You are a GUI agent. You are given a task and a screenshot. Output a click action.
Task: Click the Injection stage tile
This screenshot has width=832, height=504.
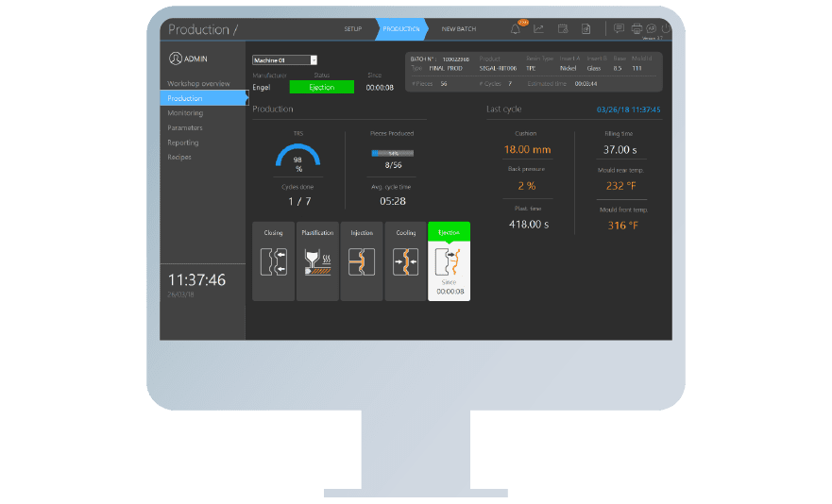tap(362, 261)
